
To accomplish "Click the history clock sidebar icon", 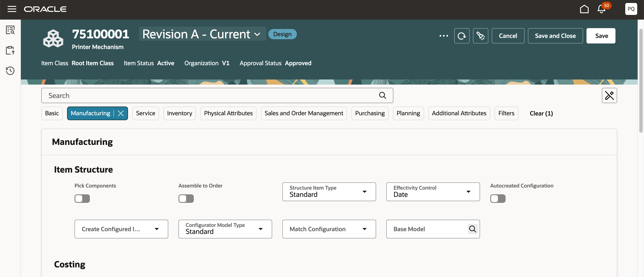I will point(10,71).
